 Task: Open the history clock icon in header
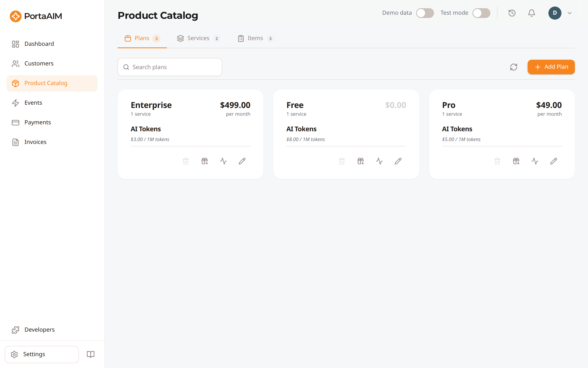[512, 13]
